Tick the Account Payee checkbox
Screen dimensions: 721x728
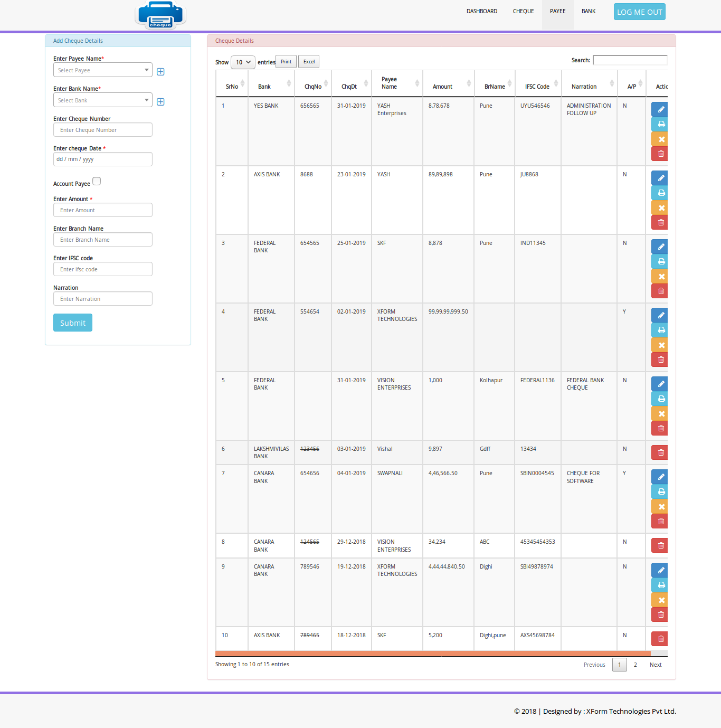pyautogui.click(x=97, y=181)
